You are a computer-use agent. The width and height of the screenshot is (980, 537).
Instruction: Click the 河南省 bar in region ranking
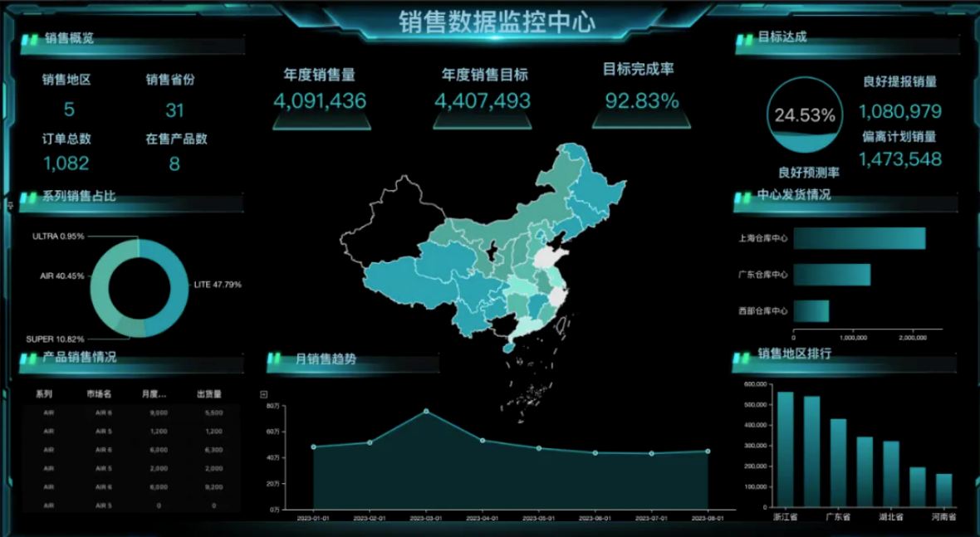coord(943,491)
